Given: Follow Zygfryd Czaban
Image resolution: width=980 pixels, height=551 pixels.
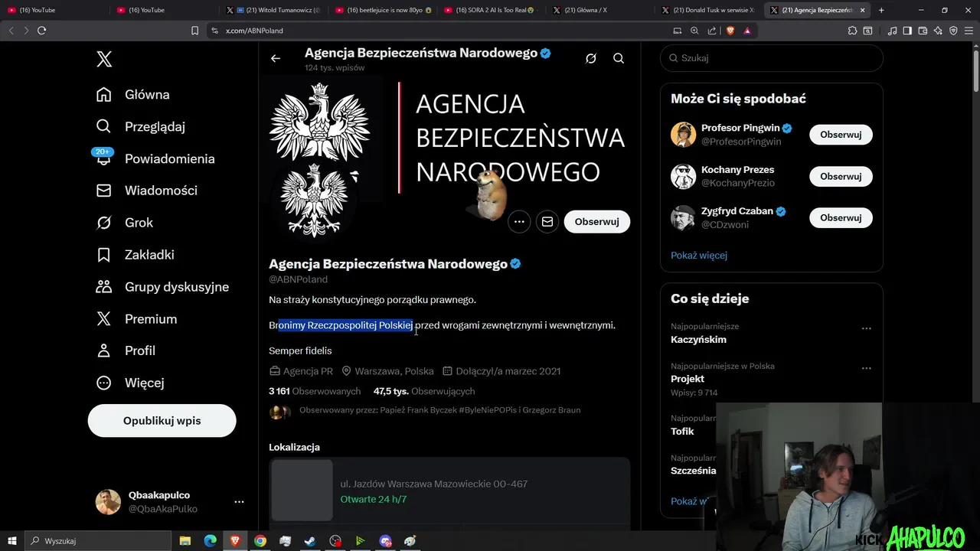Looking at the screenshot, I should [841, 218].
